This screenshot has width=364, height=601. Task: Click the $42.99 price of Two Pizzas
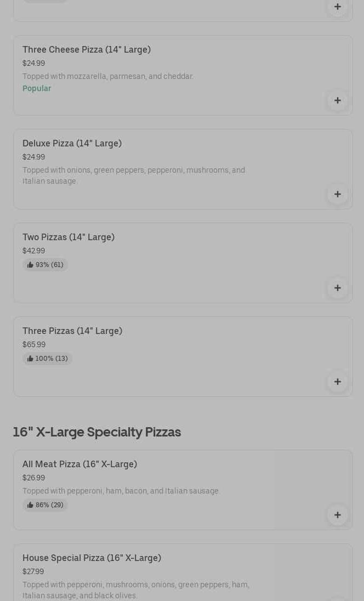coord(33,251)
